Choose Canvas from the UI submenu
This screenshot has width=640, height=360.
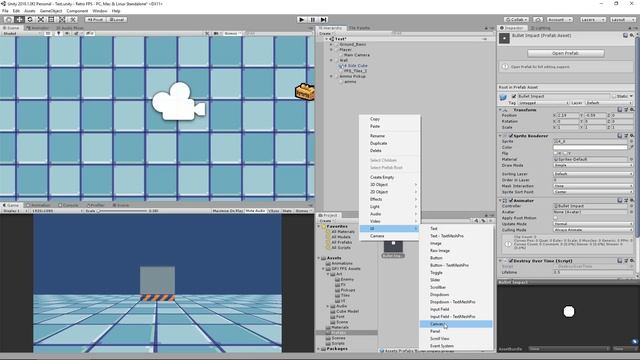(456, 324)
